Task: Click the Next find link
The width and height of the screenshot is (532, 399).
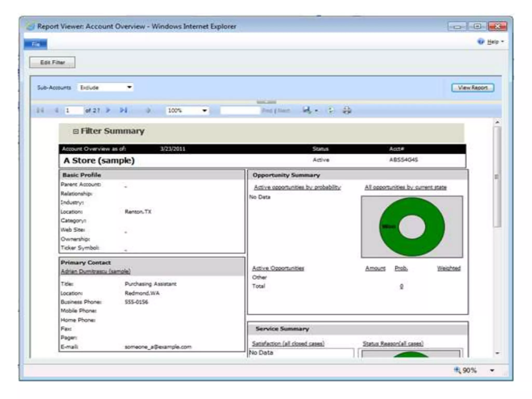Action: point(284,111)
